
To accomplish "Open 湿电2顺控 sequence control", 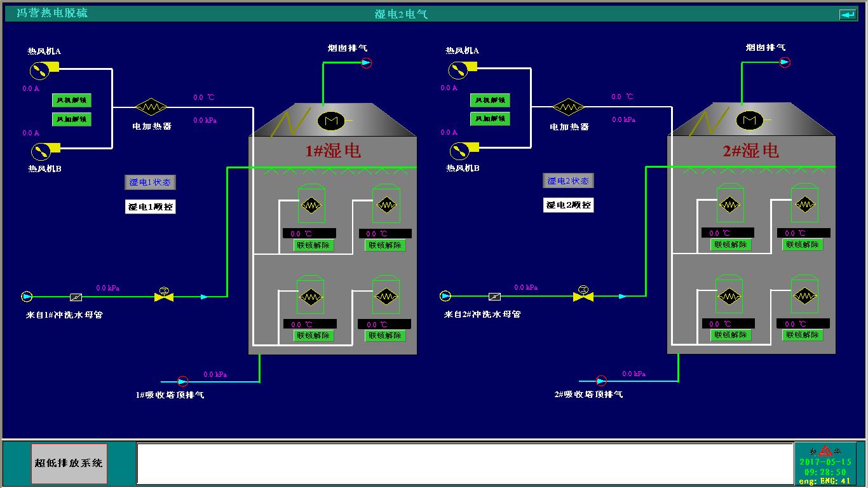I will click(568, 205).
